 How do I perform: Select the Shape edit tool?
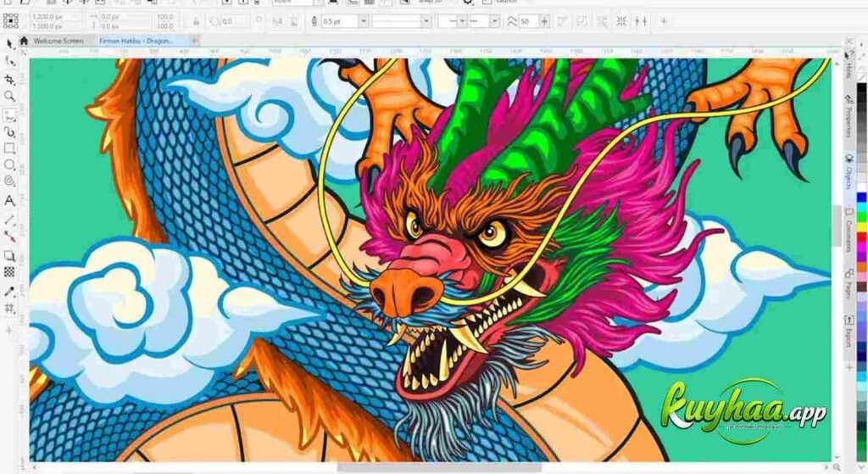(9, 61)
